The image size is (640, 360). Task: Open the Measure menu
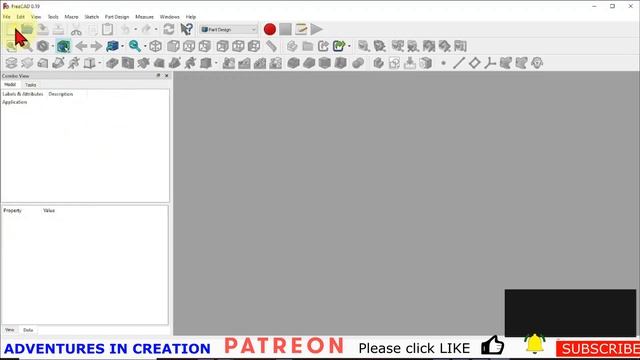[144, 17]
